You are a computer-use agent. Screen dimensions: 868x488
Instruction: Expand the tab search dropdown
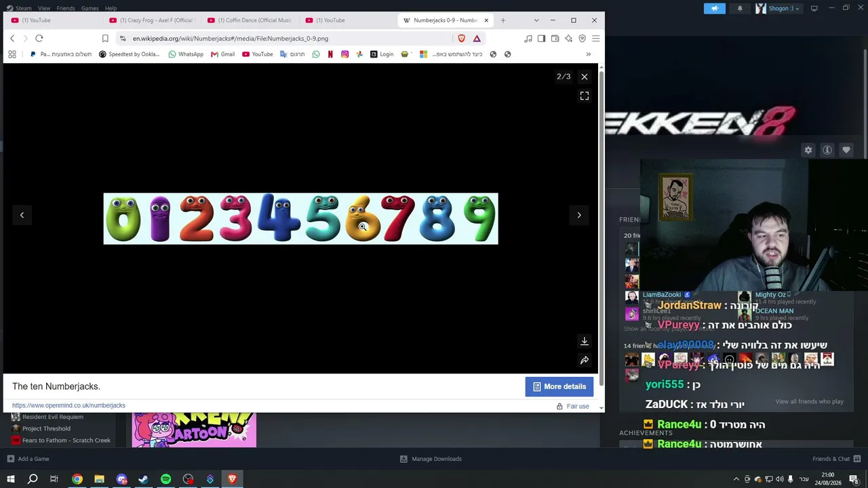[x=536, y=20]
